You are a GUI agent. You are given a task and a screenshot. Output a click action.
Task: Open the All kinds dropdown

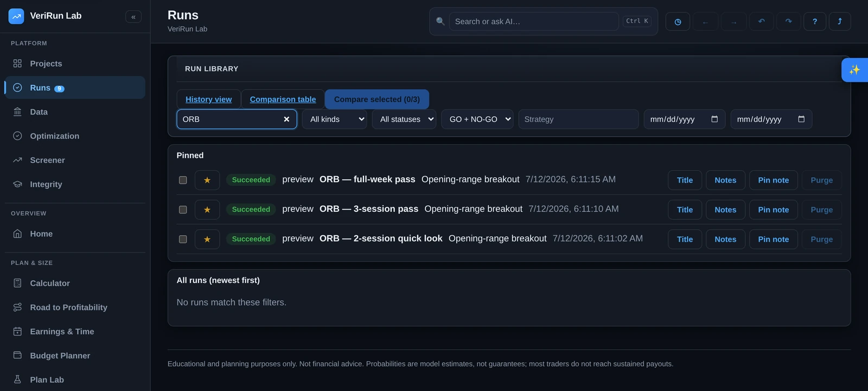(x=335, y=119)
